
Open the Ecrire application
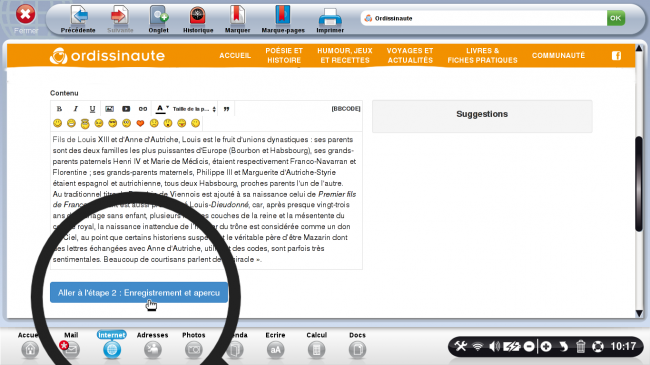pos(275,346)
